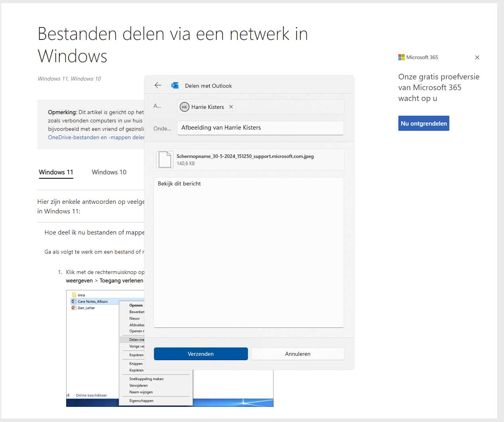Click Snelkoppeling maken in the context menu image
This screenshot has width=504, height=422.
pyautogui.click(x=146, y=379)
